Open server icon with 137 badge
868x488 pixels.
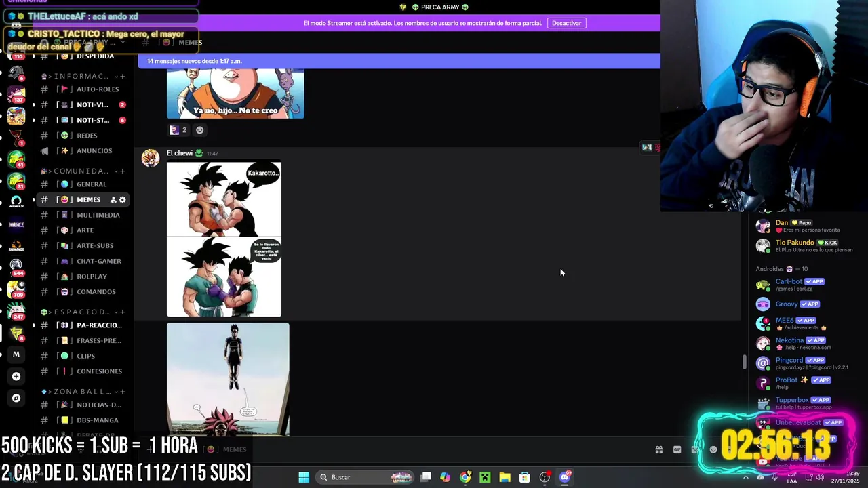pyautogui.click(x=16, y=94)
